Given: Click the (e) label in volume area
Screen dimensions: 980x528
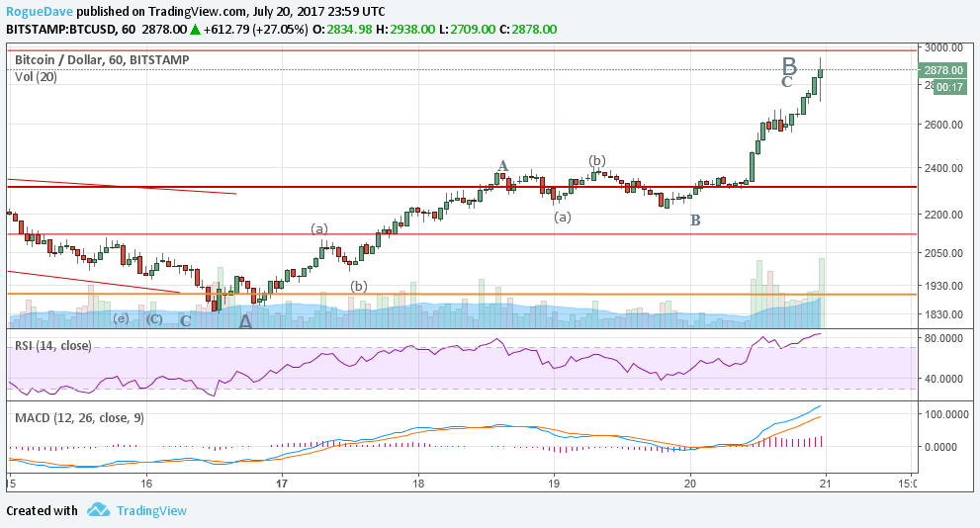Looking at the screenshot, I should pos(121,318).
